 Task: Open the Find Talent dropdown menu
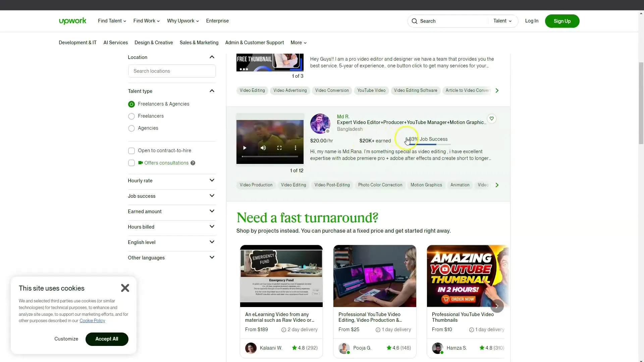tap(111, 21)
